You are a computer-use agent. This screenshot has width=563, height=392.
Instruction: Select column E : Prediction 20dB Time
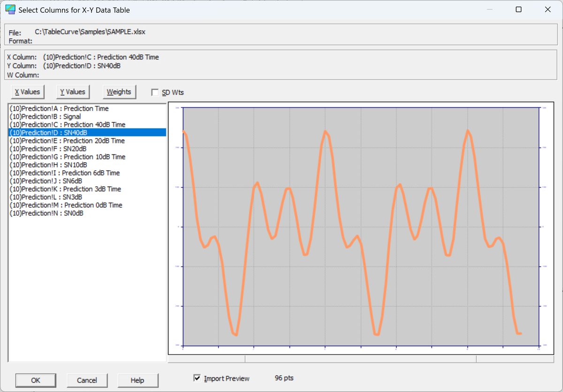tap(87, 141)
